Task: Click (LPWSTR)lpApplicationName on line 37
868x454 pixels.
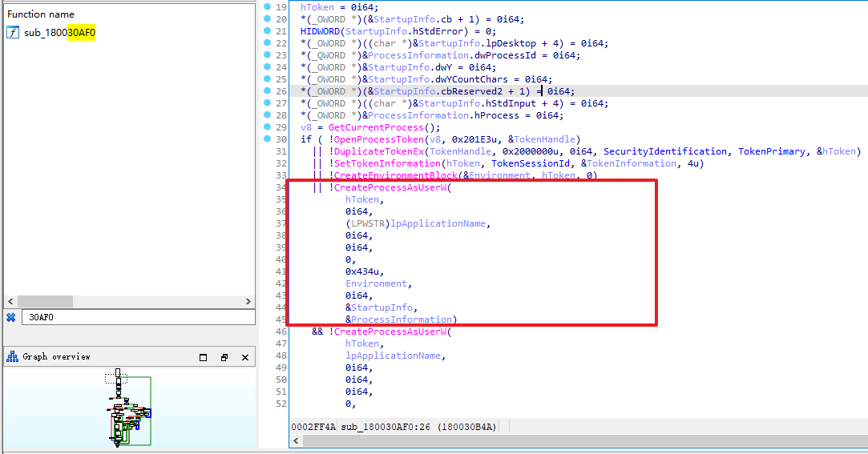Action: 415,223
